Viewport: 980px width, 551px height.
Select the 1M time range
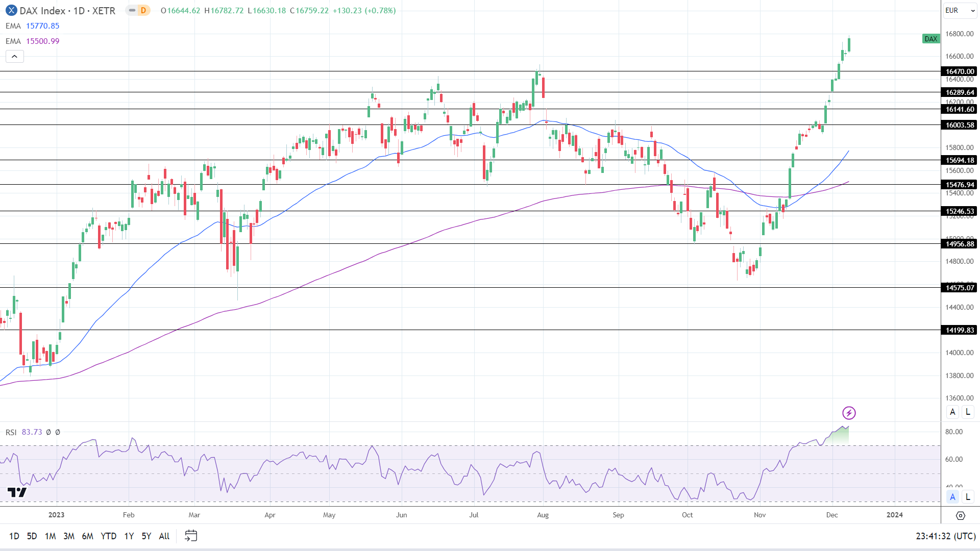pyautogui.click(x=50, y=536)
